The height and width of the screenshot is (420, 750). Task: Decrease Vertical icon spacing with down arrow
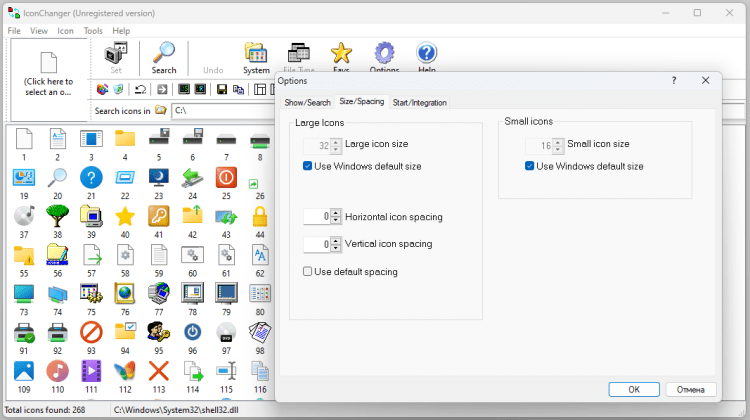(x=336, y=247)
